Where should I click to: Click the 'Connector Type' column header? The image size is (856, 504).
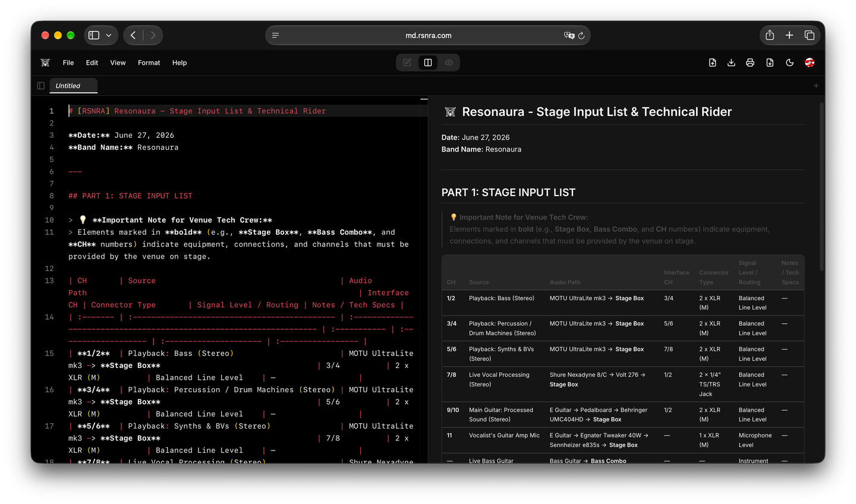(714, 278)
